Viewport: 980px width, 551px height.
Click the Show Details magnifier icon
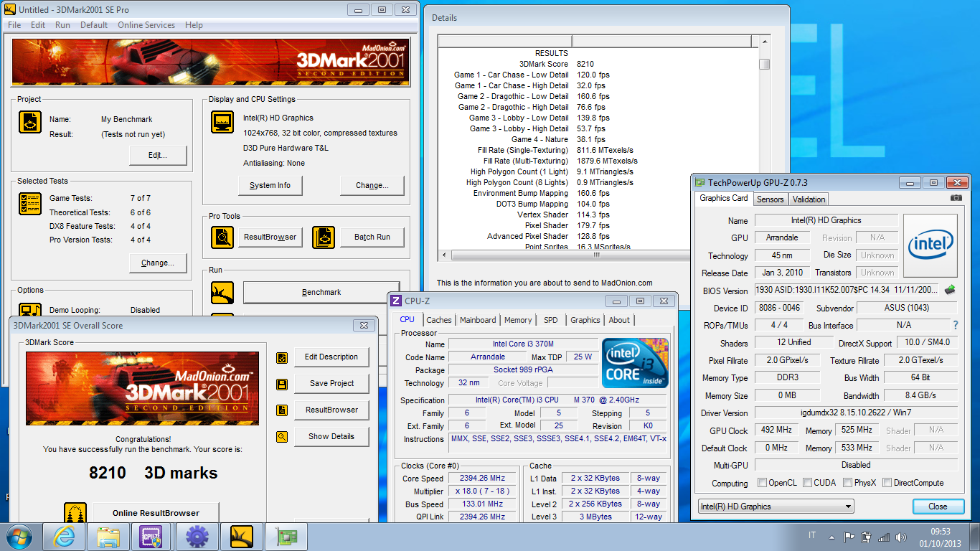click(282, 436)
